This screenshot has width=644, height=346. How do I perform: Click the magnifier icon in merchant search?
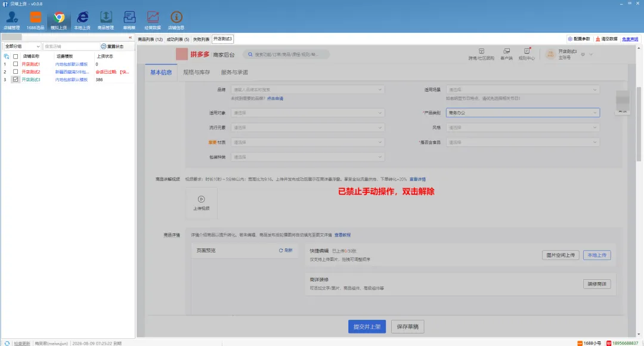tap(250, 54)
